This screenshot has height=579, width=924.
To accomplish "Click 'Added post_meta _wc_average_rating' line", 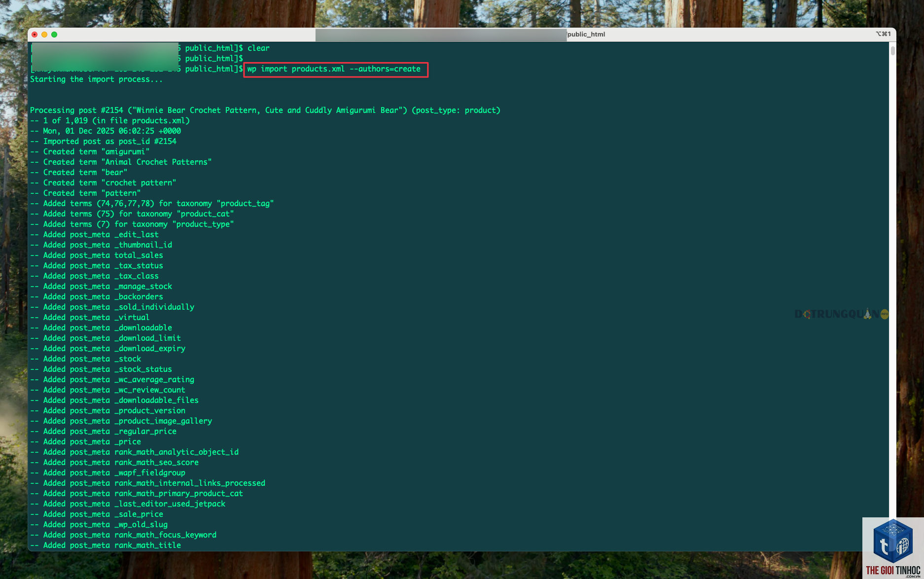I will 112,380.
